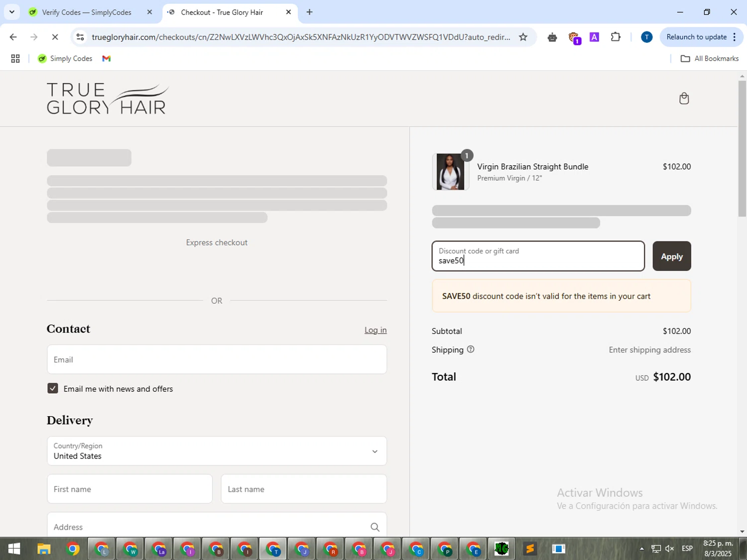Click the browser address bar URL

301,37
